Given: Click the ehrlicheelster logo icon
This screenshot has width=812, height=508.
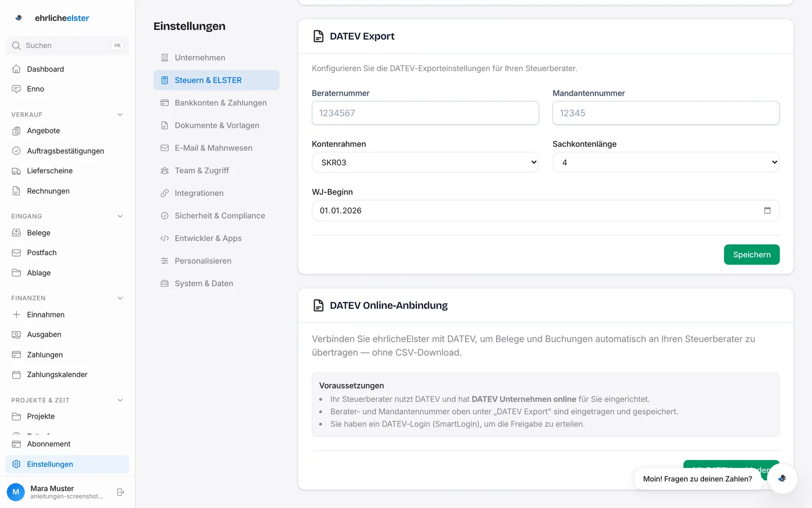Looking at the screenshot, I should pyautogui.click(x=19, y=18).
